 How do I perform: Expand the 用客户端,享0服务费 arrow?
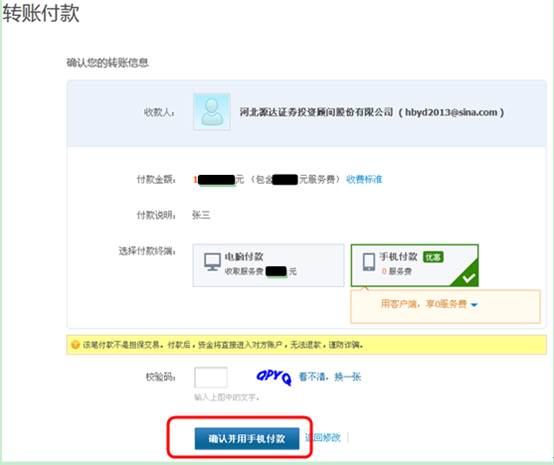474,305
